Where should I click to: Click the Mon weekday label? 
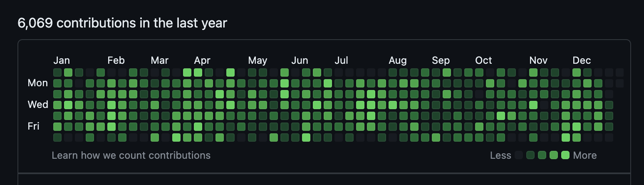[x=38, y=83]
